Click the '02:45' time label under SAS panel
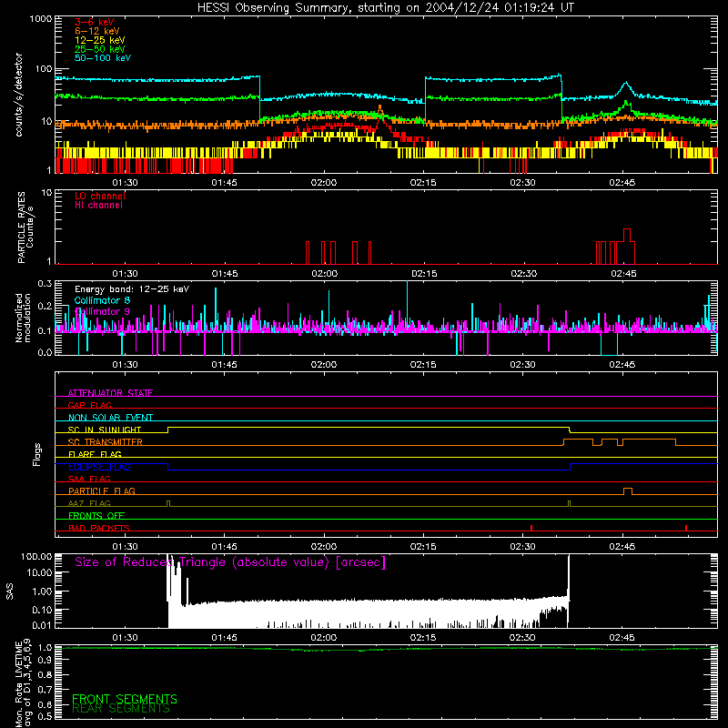 [622, 638]
